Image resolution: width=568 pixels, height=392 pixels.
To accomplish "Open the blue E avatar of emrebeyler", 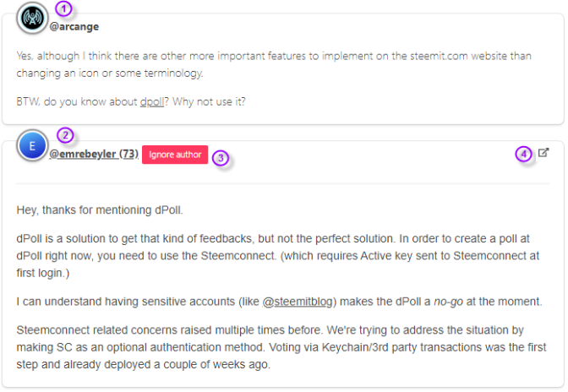I will [x=32, y=145].
